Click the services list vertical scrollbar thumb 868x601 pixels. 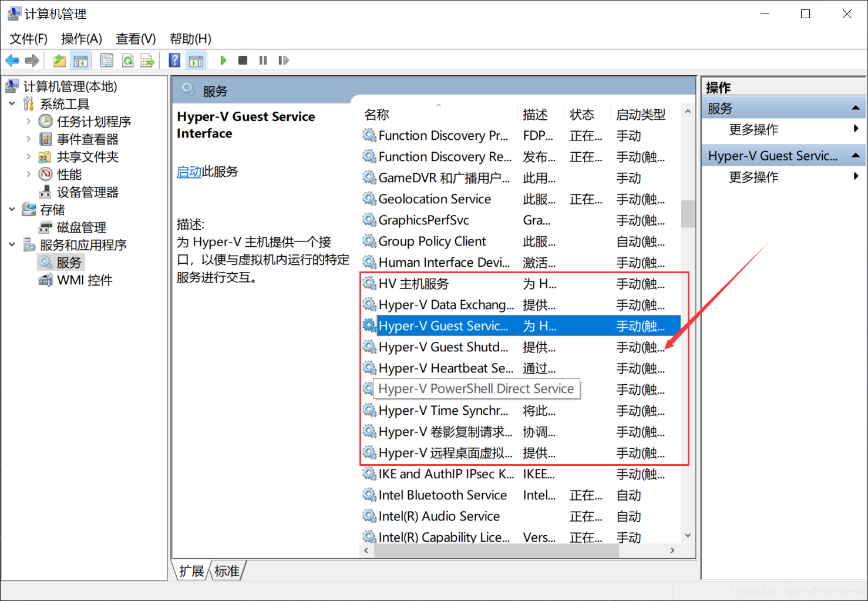688,214
